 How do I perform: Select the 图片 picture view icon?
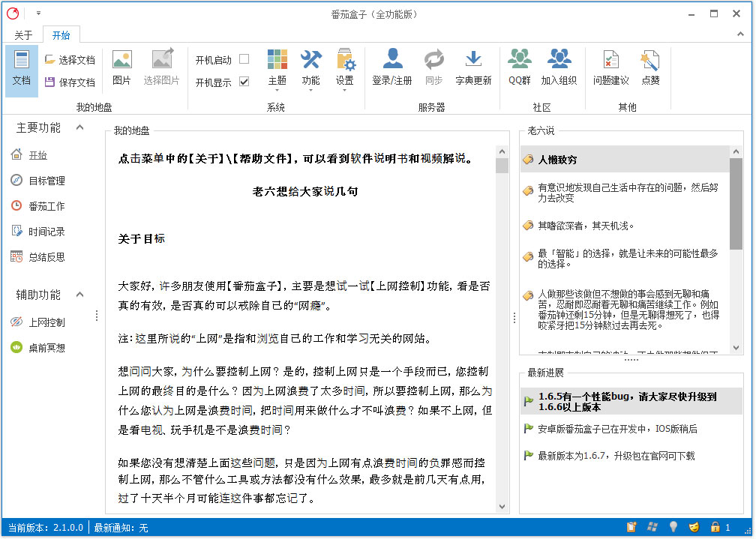[x=122, y=68]
